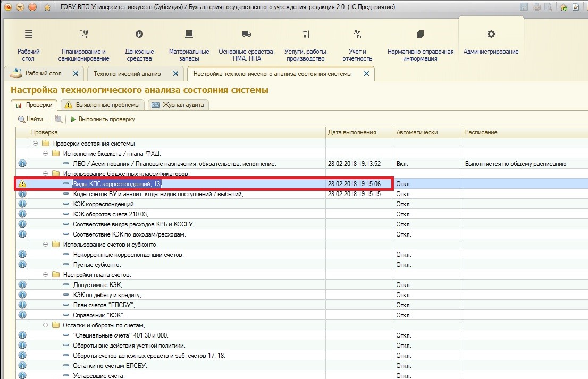Switch to the Выявленные проблемы tab
The width and height of the screenshot is (588, 379).
(103, 105)
